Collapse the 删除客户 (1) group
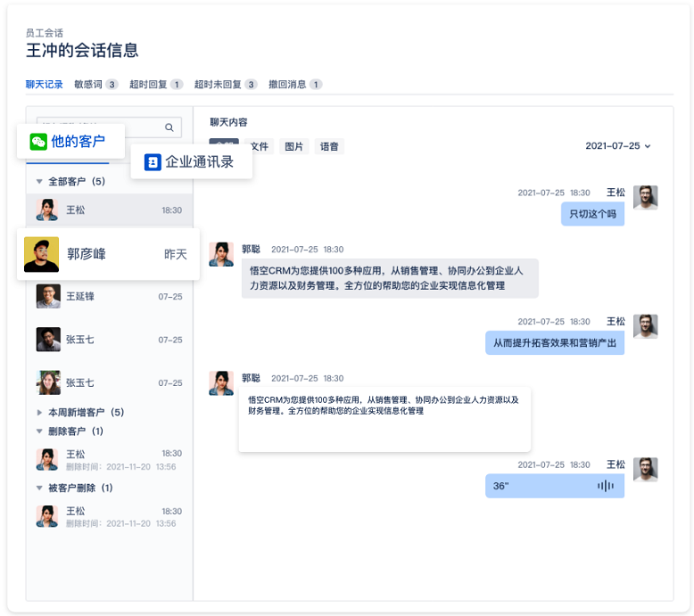The image size is (694, 616). pyautogui.click(x=39, y=431)
